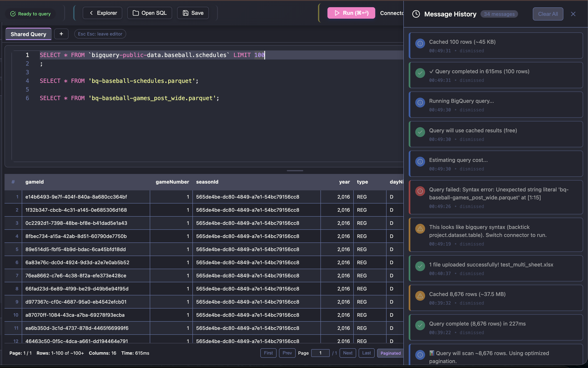Go back to Explorer via chevron button
This screenshot has height=368, width=588.
point(102,13)
